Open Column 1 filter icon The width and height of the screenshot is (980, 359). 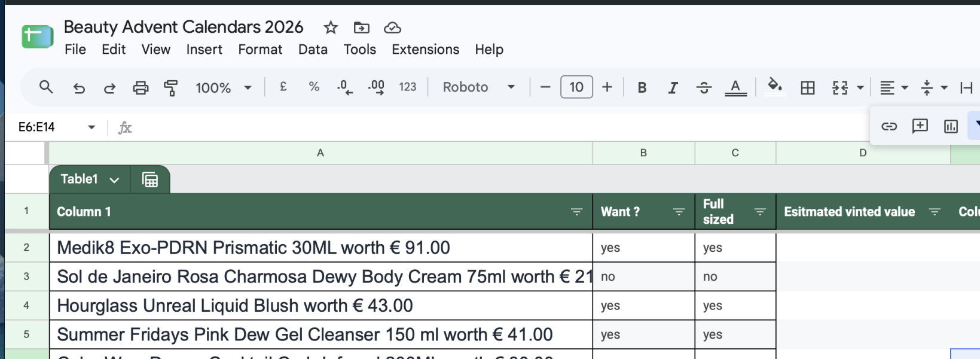point(576,212)
